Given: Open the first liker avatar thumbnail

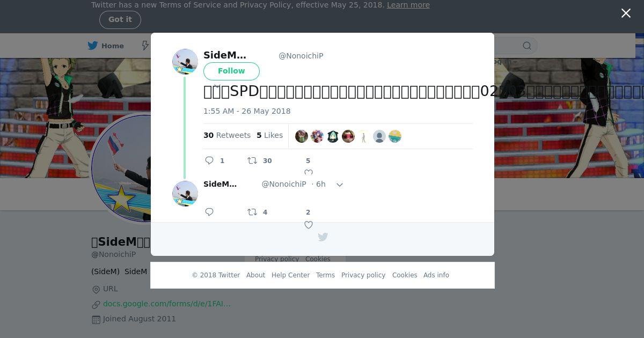Looking at the screenshot, I should [x=302, y=136].
